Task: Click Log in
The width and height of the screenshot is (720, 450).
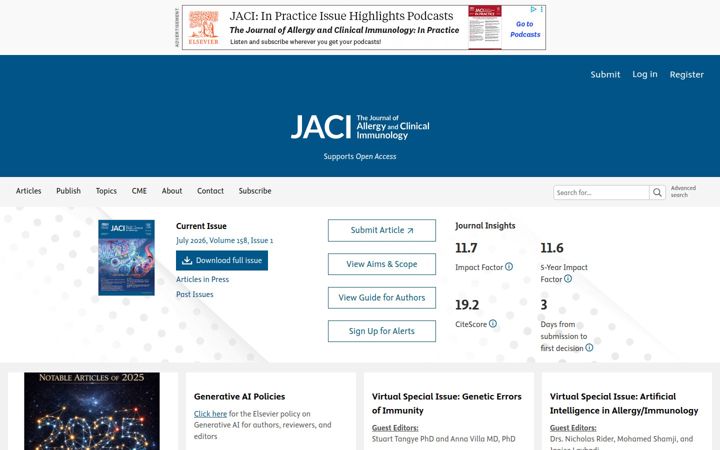Action: [645, 74]
